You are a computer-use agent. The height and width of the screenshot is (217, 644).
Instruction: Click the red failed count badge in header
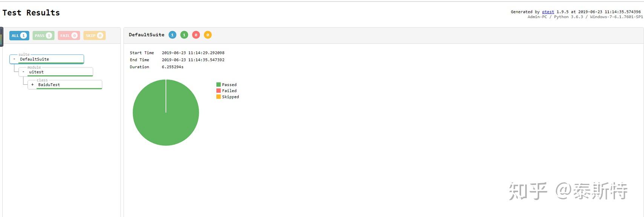pos(196,35)
